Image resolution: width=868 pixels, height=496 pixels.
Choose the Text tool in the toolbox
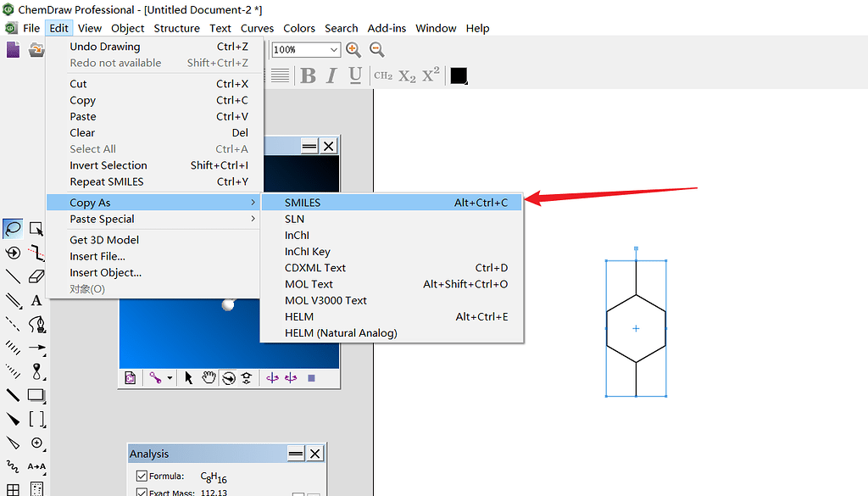click(36, 300)
